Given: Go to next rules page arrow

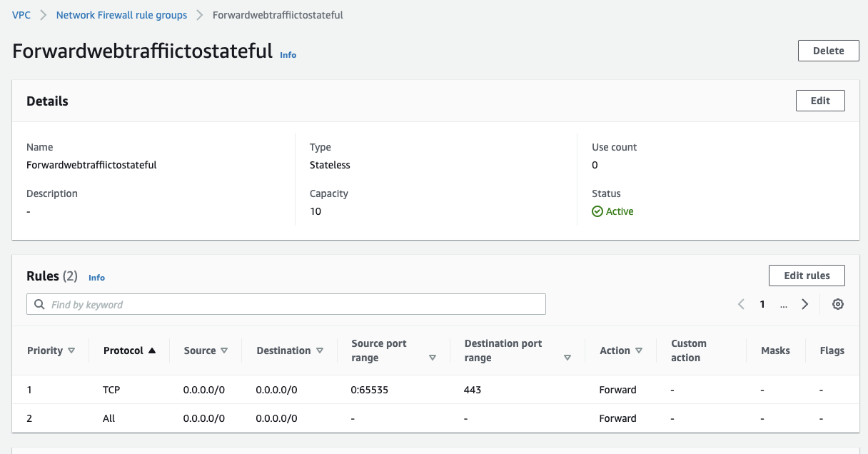Looking at the screenshot, I should pyautogui.click(x=804, y=304).
